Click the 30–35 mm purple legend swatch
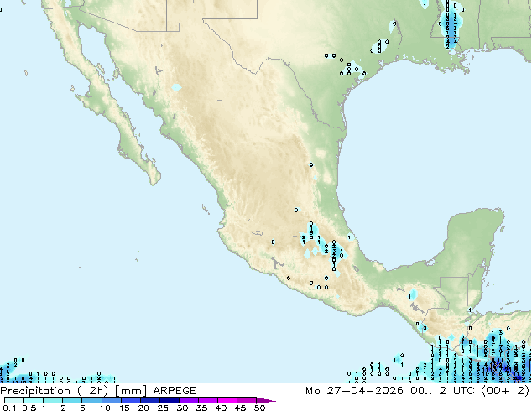532x411 pixels. 188,400
